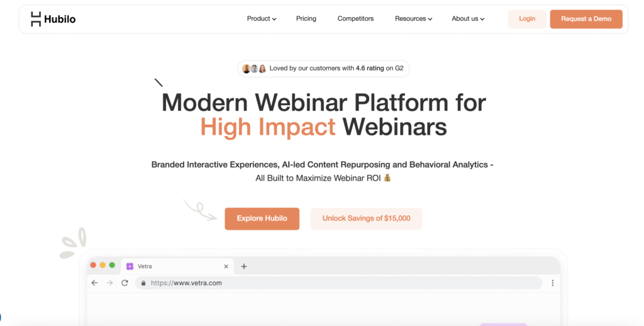
Task: Click the reload icon in mock browser
Action: [125, 283]
